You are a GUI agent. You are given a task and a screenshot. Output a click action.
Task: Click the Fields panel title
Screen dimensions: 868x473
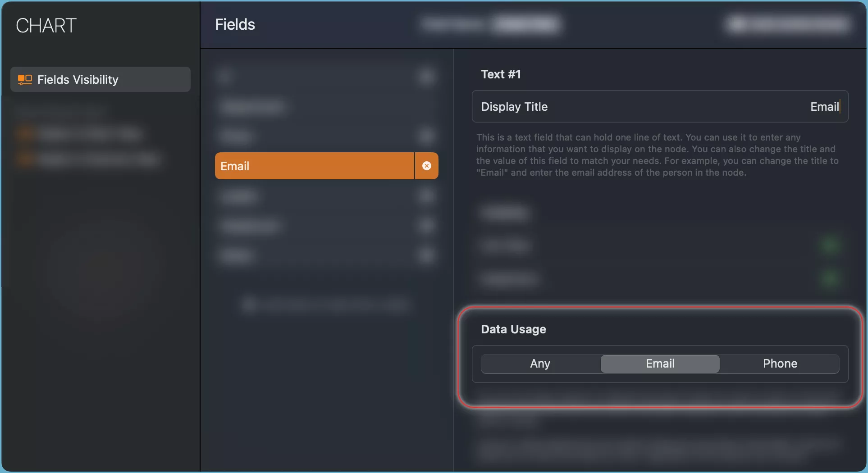[x=235, y=24]
